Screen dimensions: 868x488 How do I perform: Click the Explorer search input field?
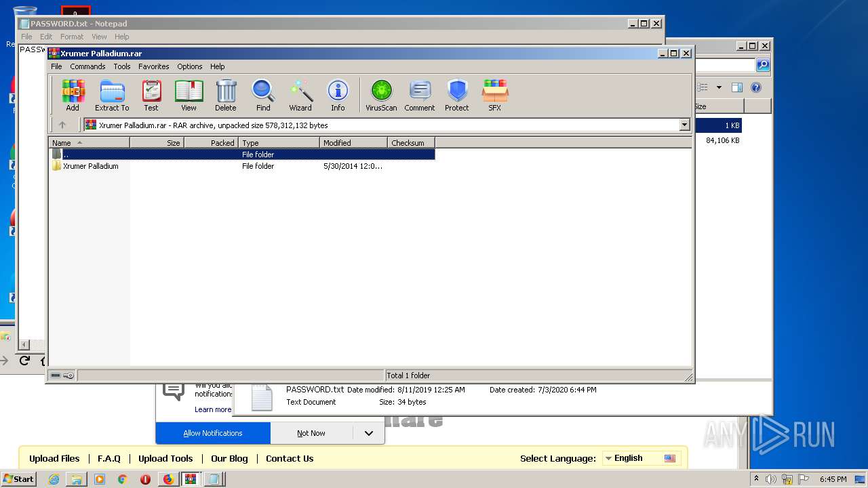724,65
